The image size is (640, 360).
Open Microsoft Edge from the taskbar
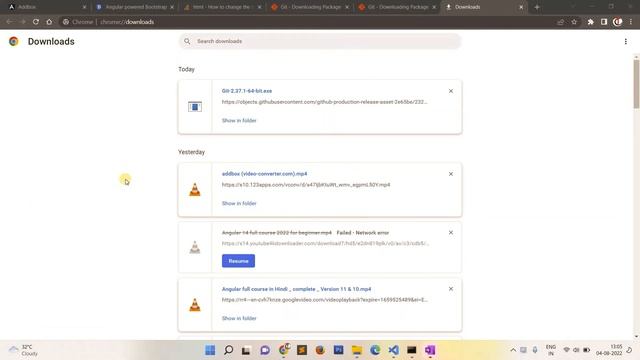pos(375,350)
